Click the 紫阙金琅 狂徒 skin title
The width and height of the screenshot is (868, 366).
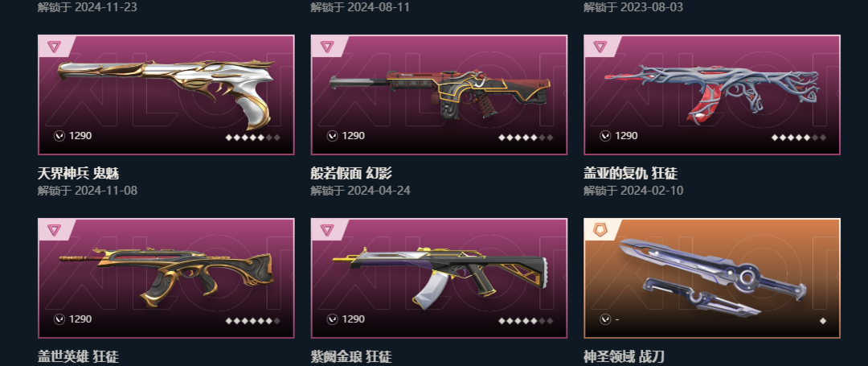(x=351, y=357)
